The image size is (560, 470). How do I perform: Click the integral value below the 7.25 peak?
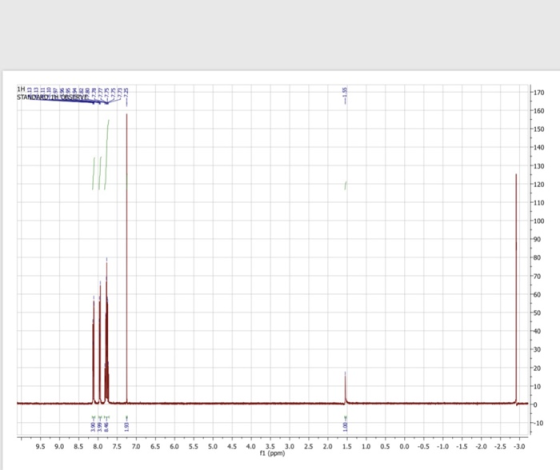click(126, 426)
